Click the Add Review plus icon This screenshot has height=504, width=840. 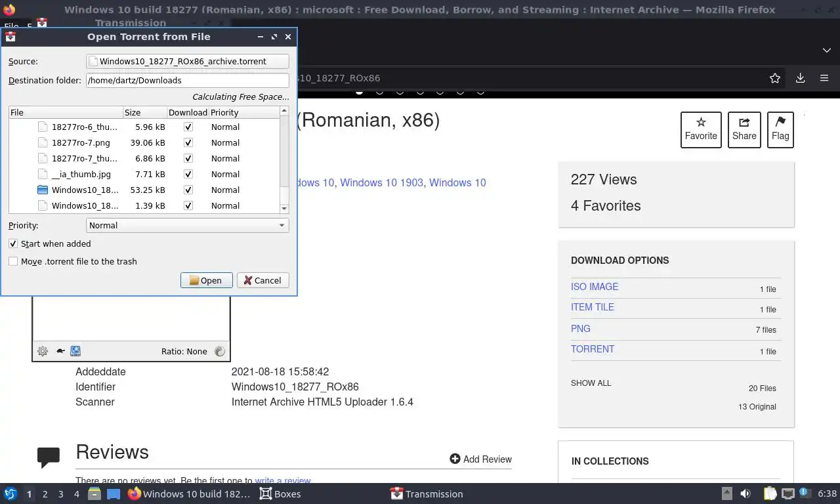[455, 459]
